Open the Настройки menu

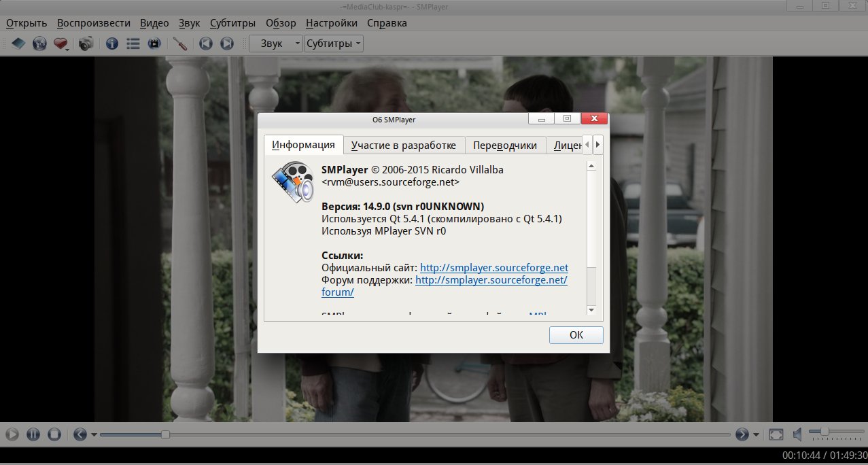332,22
